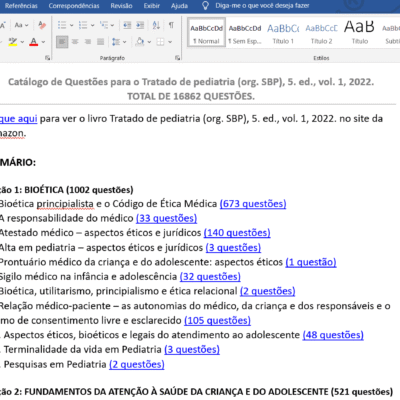Image resolution: width=400 pixels, height=400 pixels.
Task: Click the bullet list icon
Action: pyautogui.click(x=62, y=25)
